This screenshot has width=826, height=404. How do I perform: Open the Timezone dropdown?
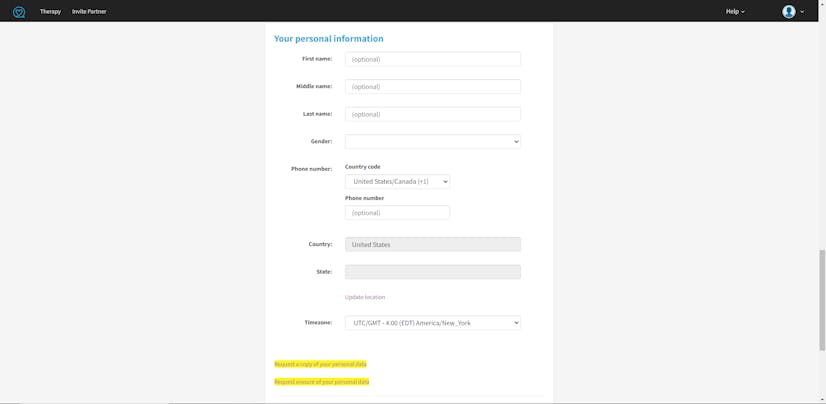tap(432, 322)
